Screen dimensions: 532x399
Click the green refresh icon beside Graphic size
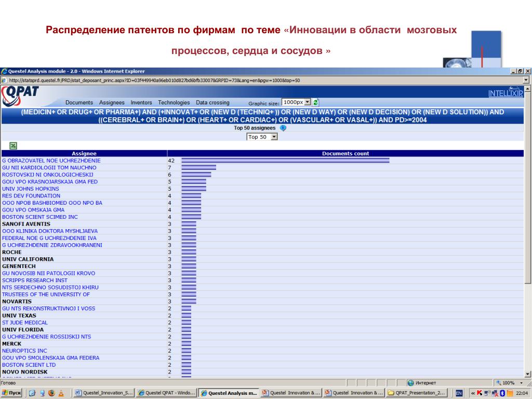point(315,102)
